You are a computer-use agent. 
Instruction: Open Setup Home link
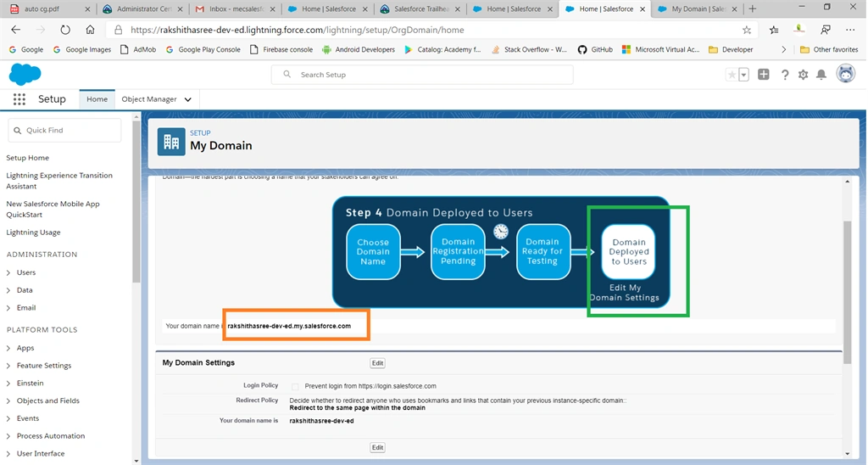pos(28,158)
